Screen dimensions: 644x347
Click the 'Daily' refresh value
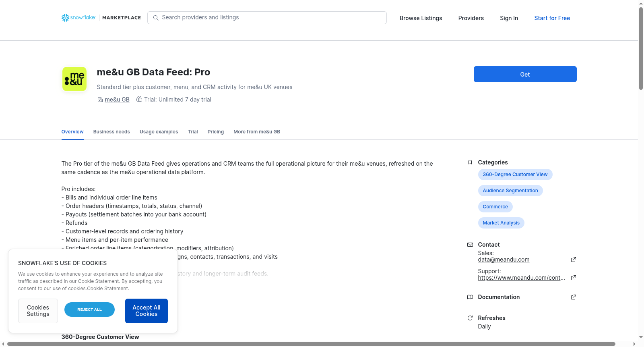[484, 326]
